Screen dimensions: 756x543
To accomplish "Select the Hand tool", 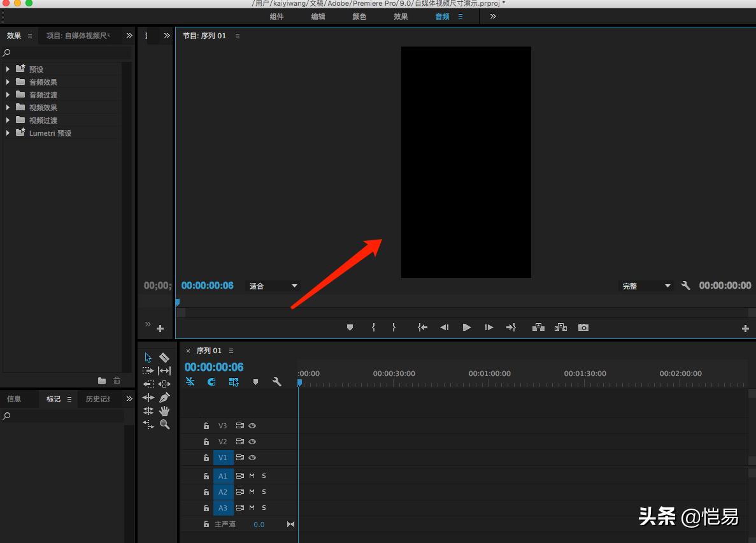I will click(164, 411).
